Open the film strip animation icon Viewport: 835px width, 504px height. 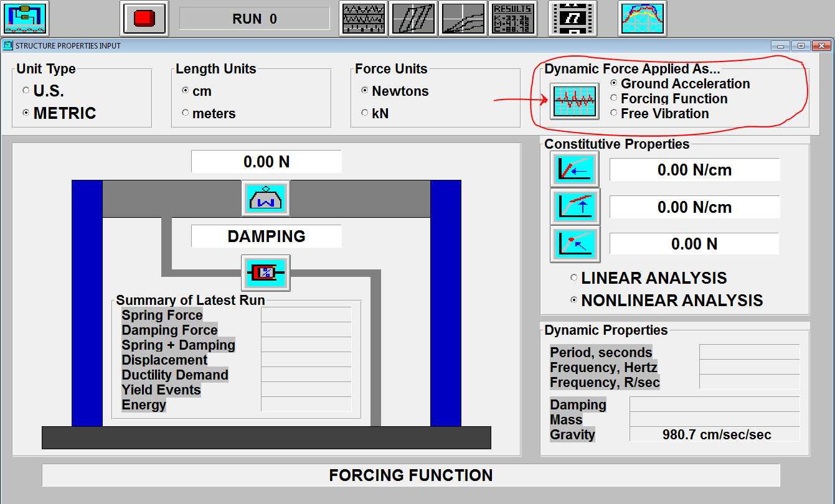click(x=572, y=19)
